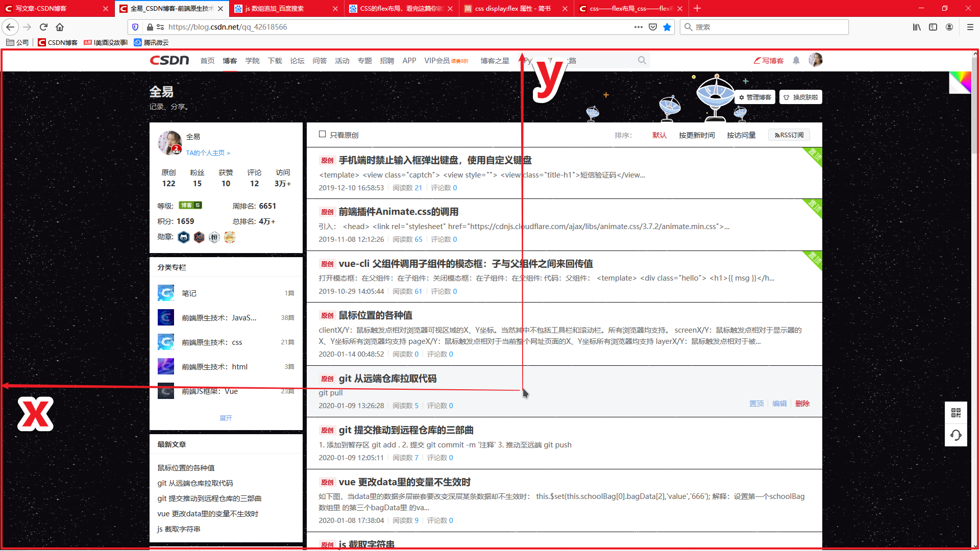Click the customer service headset icon
The height and width of the screenshot is (551, 980).
click(x=956, y=435)
